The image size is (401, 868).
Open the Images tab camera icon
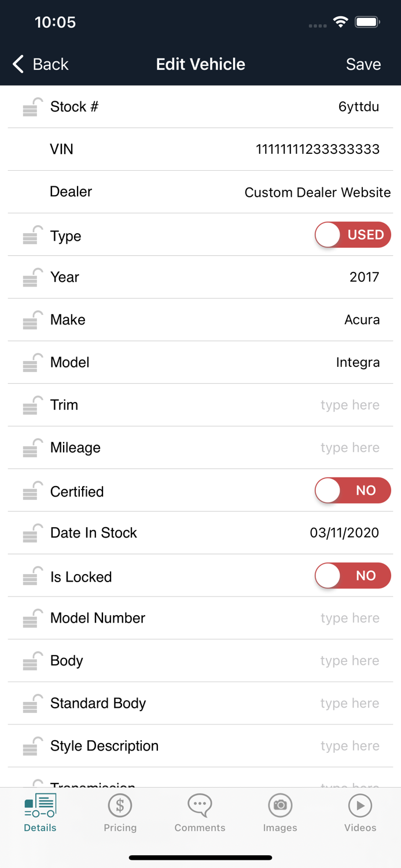tap(280, 806)
